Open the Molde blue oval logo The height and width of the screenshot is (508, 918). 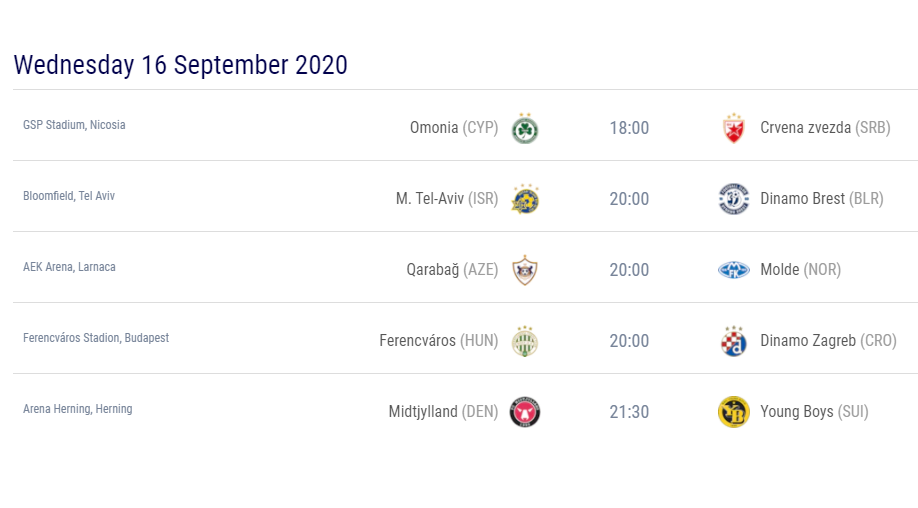tap(734, 270)
